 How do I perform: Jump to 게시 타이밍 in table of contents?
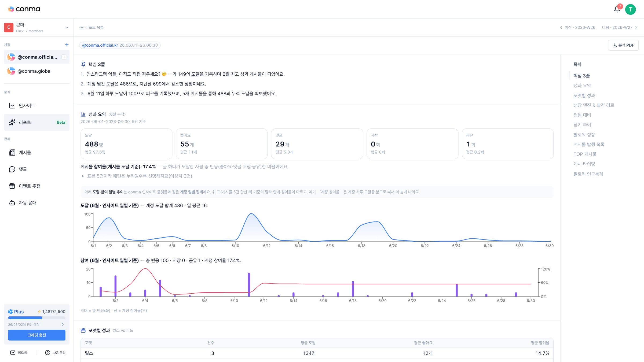[584, 164]
